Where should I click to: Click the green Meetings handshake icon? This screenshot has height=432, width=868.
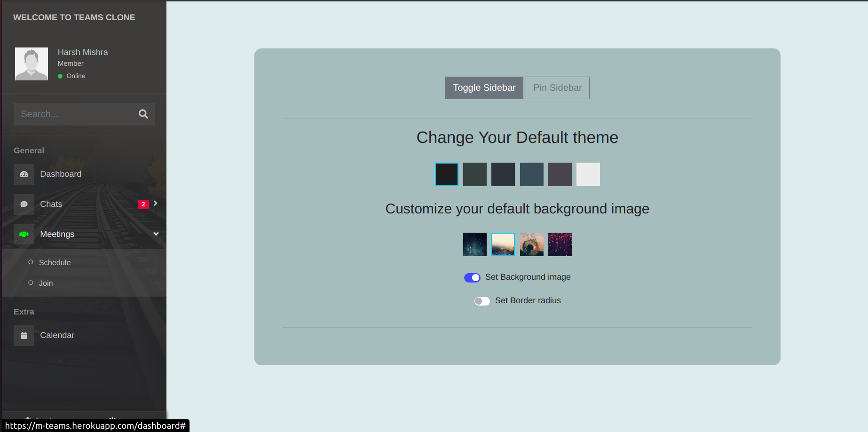[x=24, y=234]
